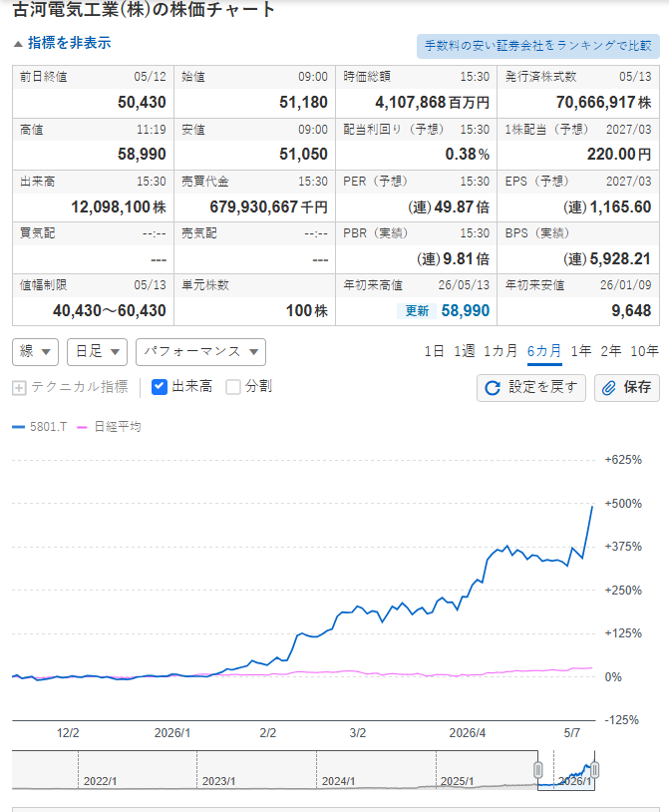Click the 5801.T legend blue line marker
This screenshot has width=669, height=812.
(19, 427)
